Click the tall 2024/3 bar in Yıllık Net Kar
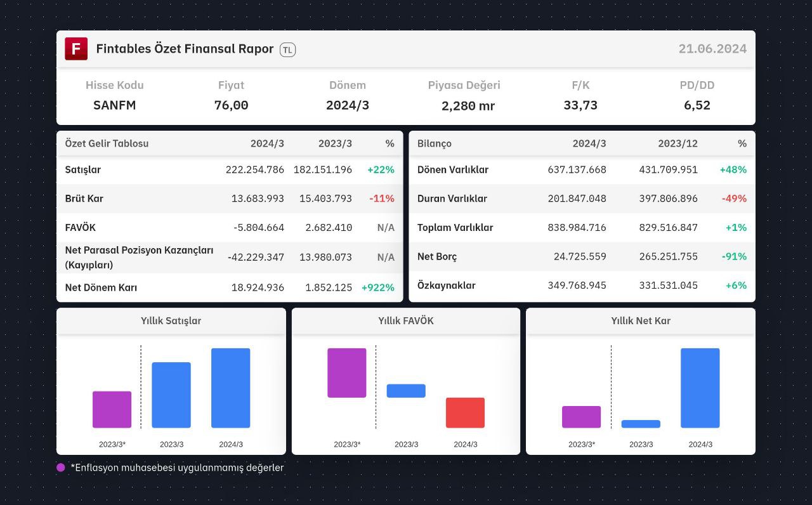812x505 pixels. 700,388
